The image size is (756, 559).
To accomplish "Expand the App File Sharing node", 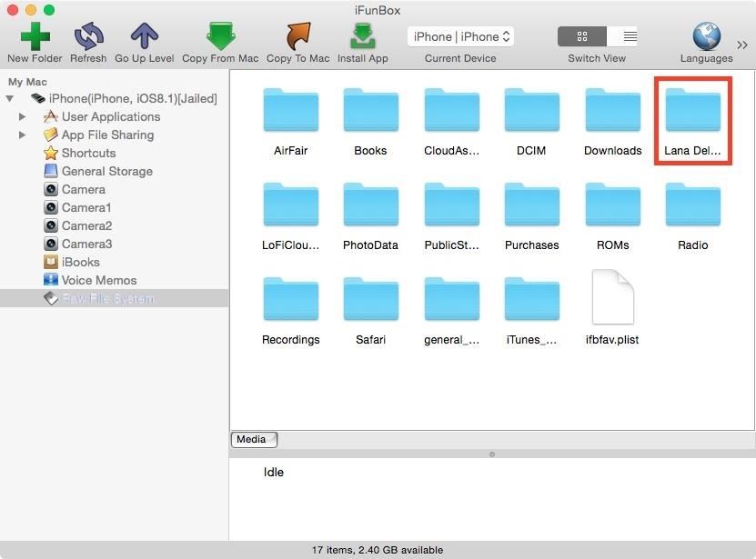I will 23,135.
